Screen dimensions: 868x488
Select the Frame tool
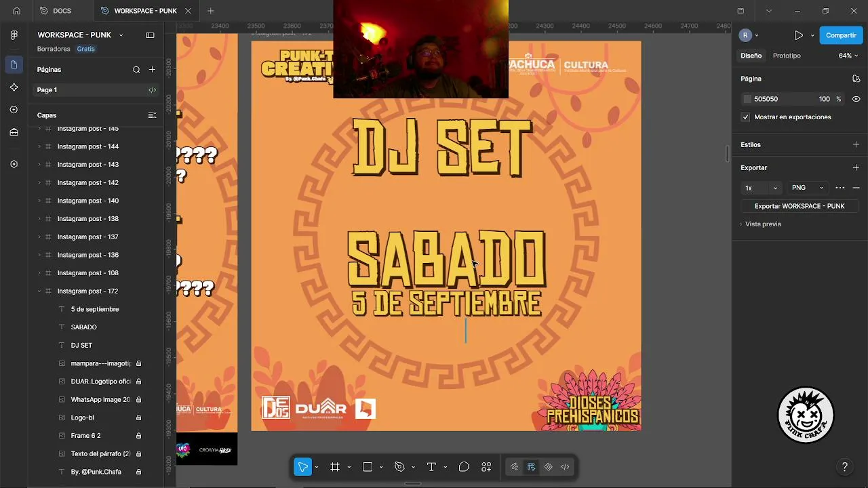coord(335,467)
